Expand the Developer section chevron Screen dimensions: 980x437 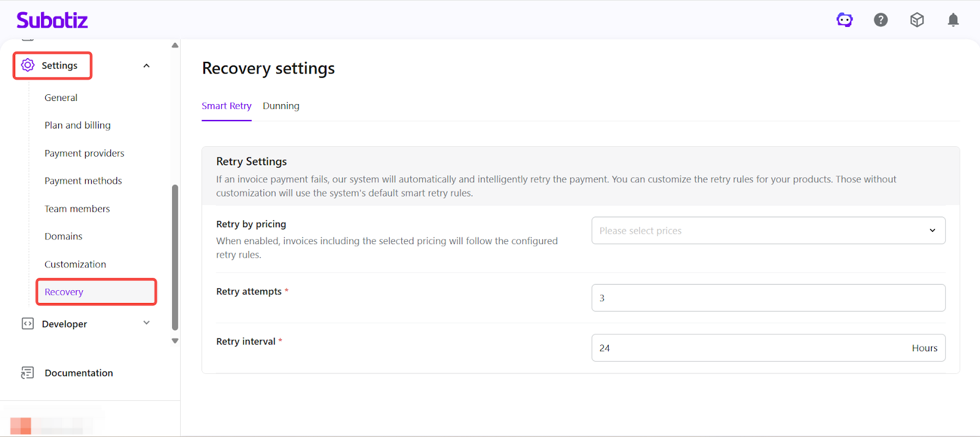click(x=146, y=323)
